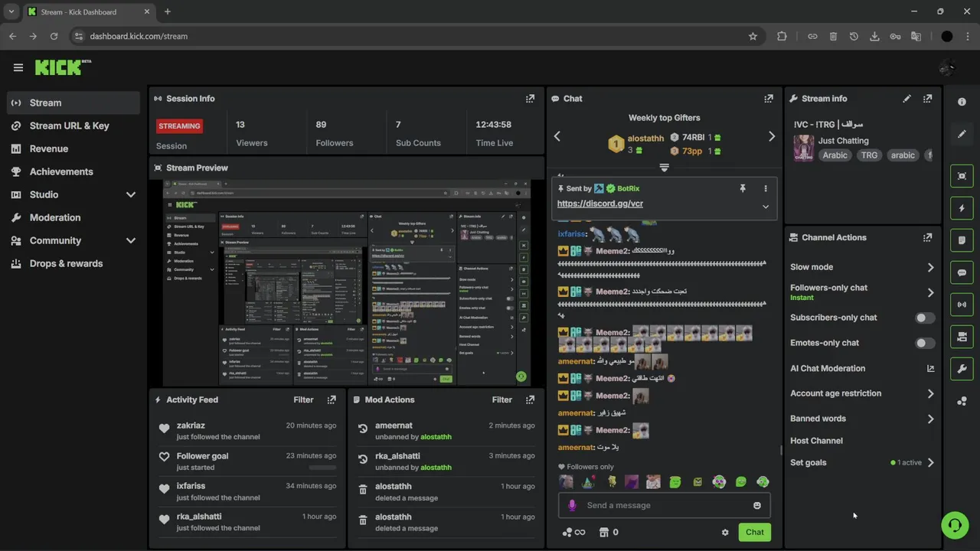Viewport: 980px width, 551px height.
Task: Show next weekly top gifter
Action: click(x=771, y=136)
